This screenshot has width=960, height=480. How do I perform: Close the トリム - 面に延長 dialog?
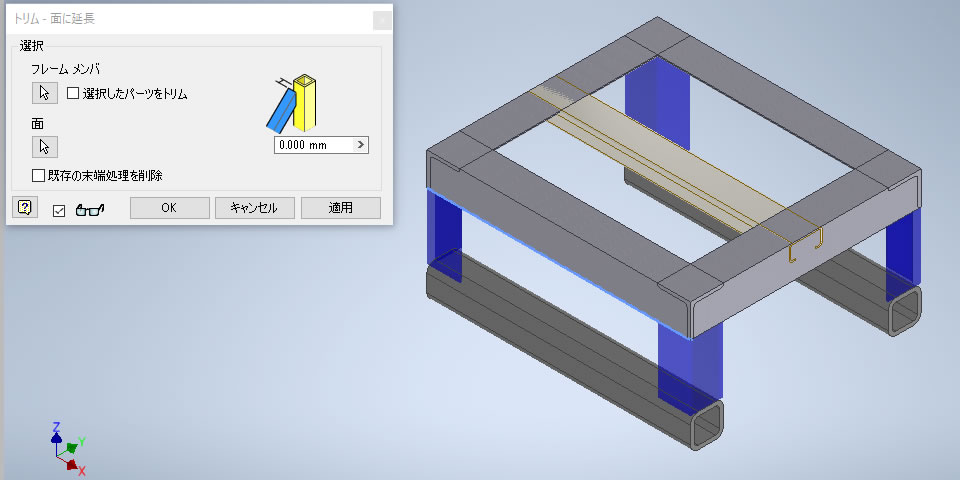382,20
